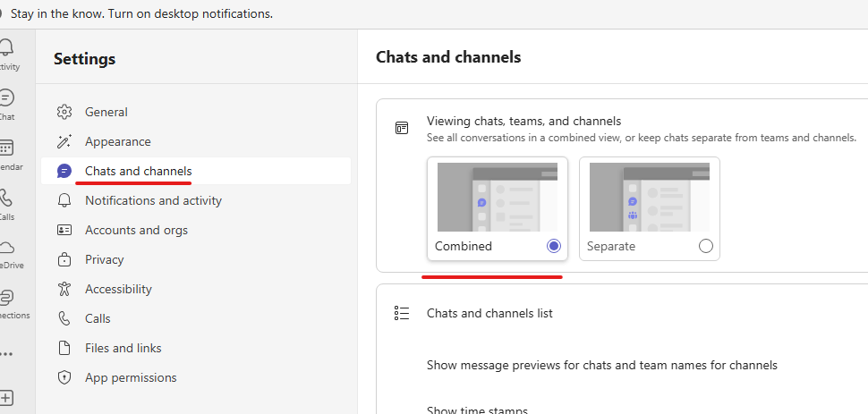The width and height of the screenshot is (868, 414).
Task: Click the 'See all conversations' description text
Action: tap(642, 138)
